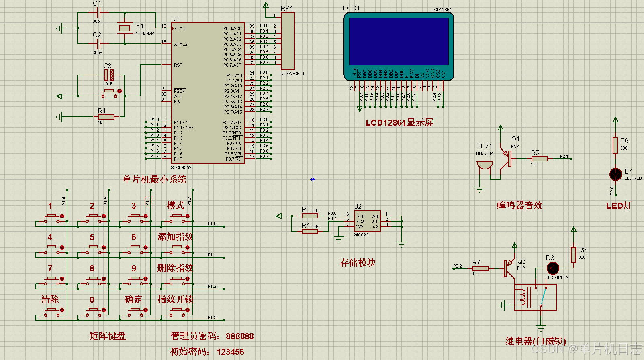Select the Q1 PNP transistor
Image resolution: width=644 pixels, height=360 pixels.
pos(507,158)
